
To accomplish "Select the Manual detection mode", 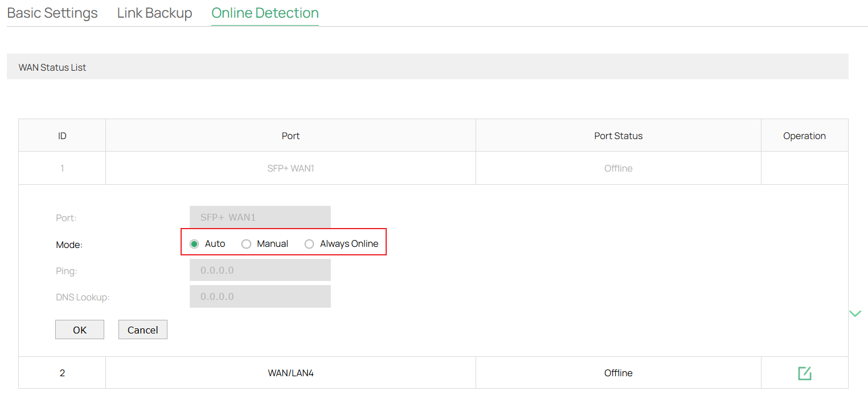I will point(246,243).
